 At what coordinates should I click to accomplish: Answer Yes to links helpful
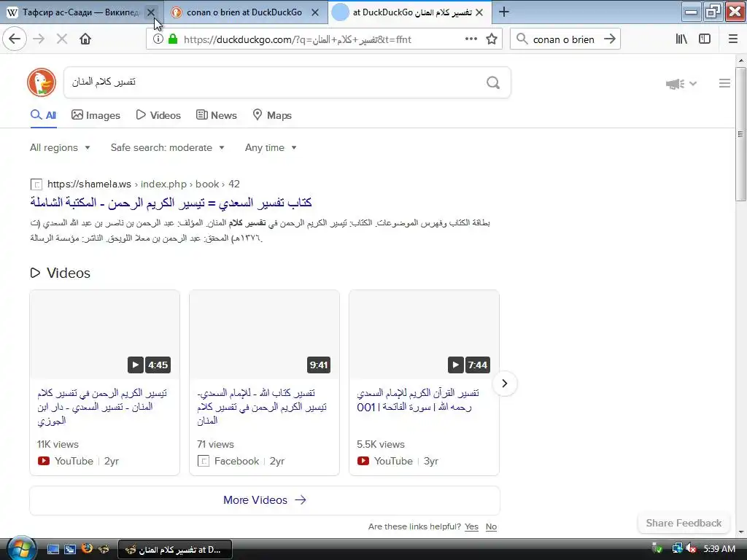coord(471,526)
